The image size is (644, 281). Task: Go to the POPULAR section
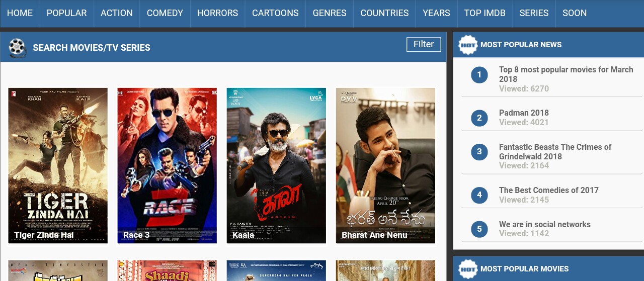pyautogui.click(x=66, y=13)
